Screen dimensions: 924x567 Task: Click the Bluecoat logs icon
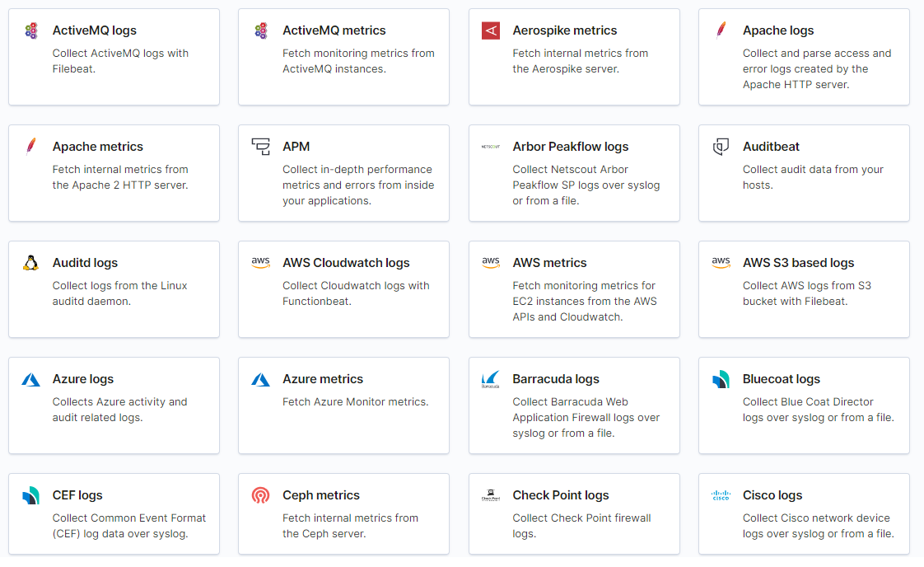[x=721, y=380]
